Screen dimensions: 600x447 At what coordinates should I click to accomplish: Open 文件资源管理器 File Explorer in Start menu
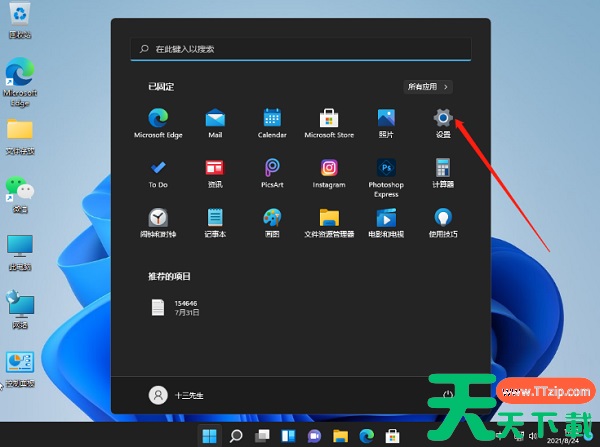click(329, 223)
